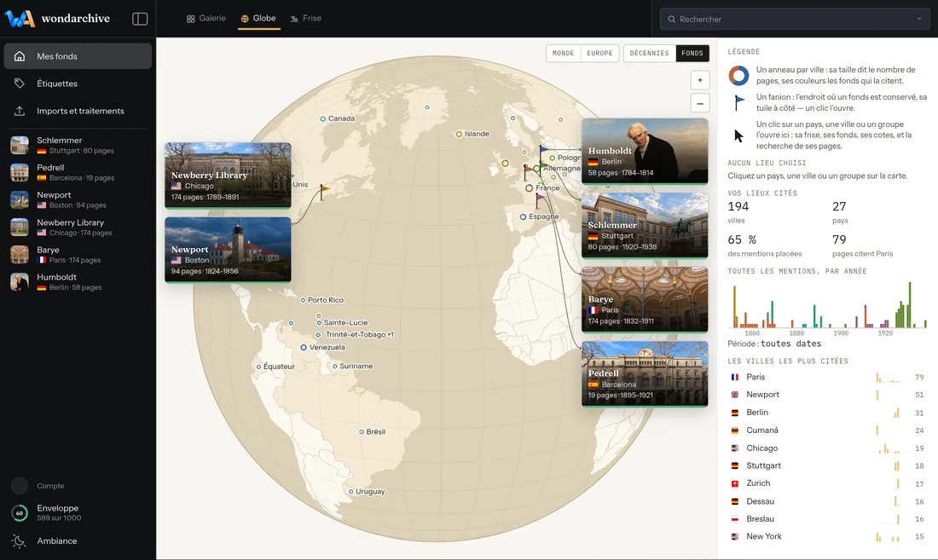Enable the FONDS map mode
938x560 pixels.
[692, 53]
